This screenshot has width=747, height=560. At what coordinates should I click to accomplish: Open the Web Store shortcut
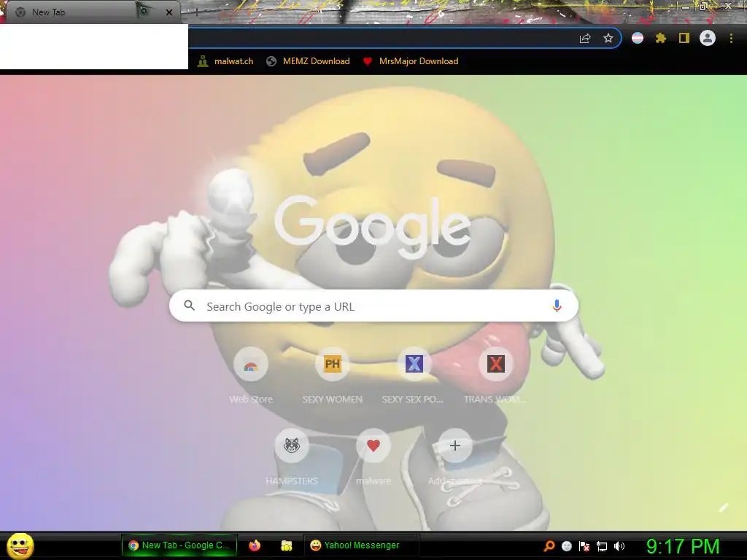[251, 376]
